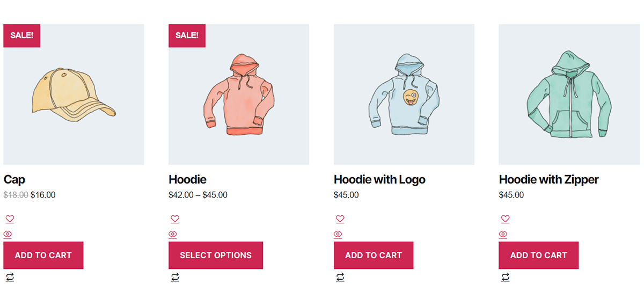Viewport: 644px width, 292px height.
Task: Click compare arrows icon below Hoodie
Action: 175,277
